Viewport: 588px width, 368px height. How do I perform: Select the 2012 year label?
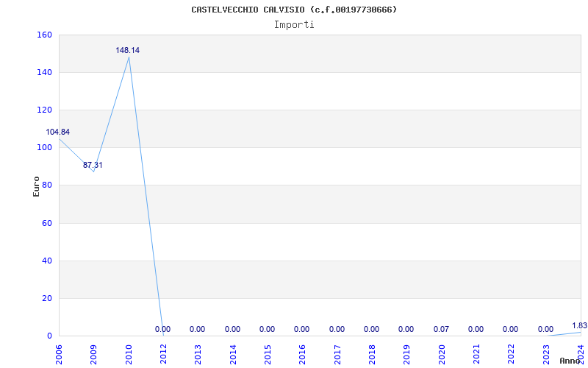[x=163, y=354]
